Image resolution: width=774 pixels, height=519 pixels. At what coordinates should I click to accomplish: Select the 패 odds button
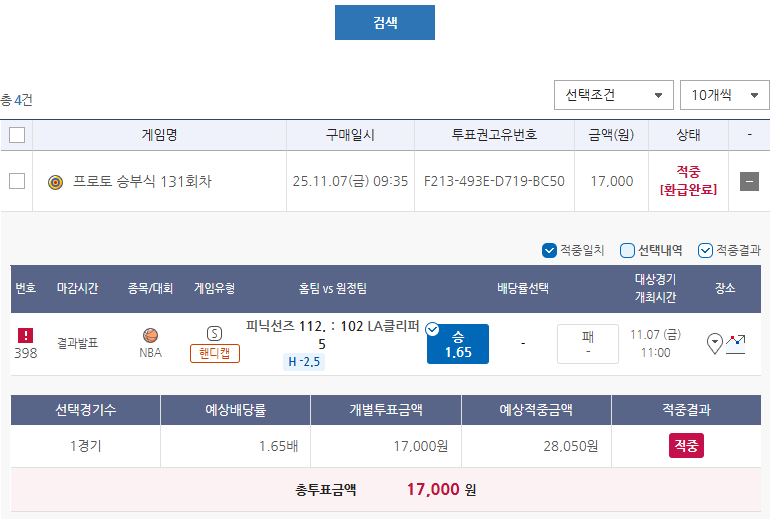coord(587,344)
